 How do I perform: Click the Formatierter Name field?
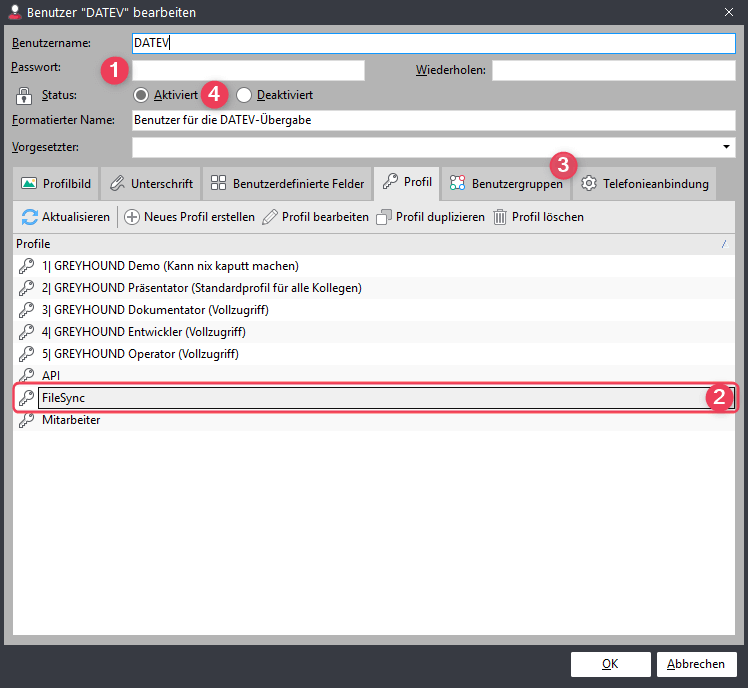tap(433, 120)
